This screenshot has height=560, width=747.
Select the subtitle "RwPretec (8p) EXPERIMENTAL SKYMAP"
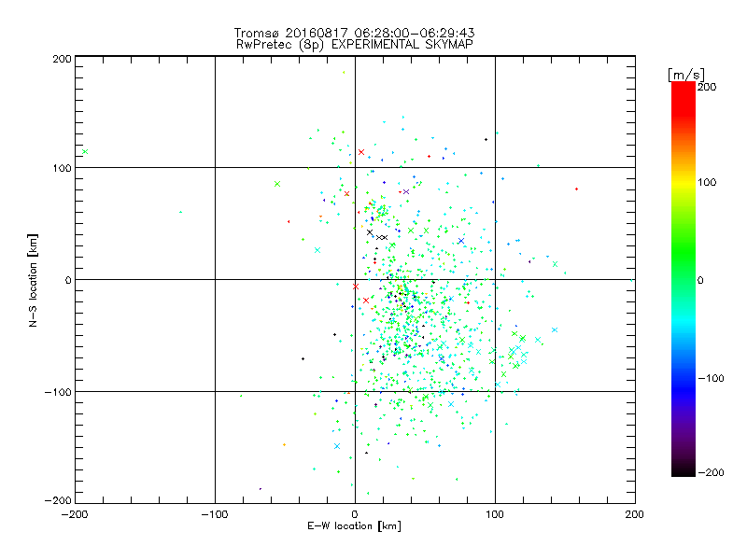click(354, 44)
